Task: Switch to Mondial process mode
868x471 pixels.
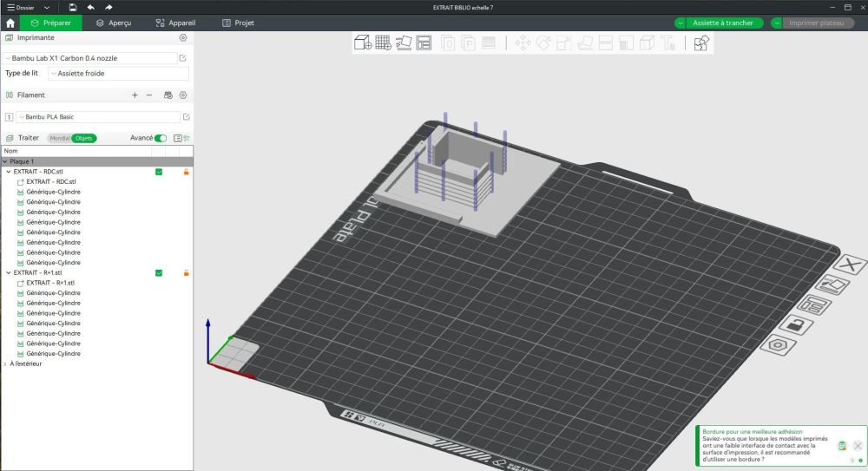Action: click(x=60, y=138)
